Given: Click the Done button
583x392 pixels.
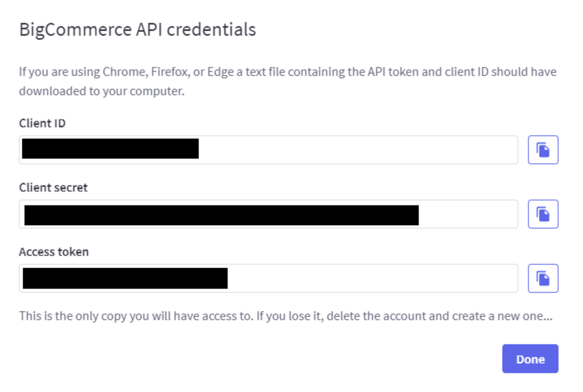Looking at the screenshot, I should (530, 359).
